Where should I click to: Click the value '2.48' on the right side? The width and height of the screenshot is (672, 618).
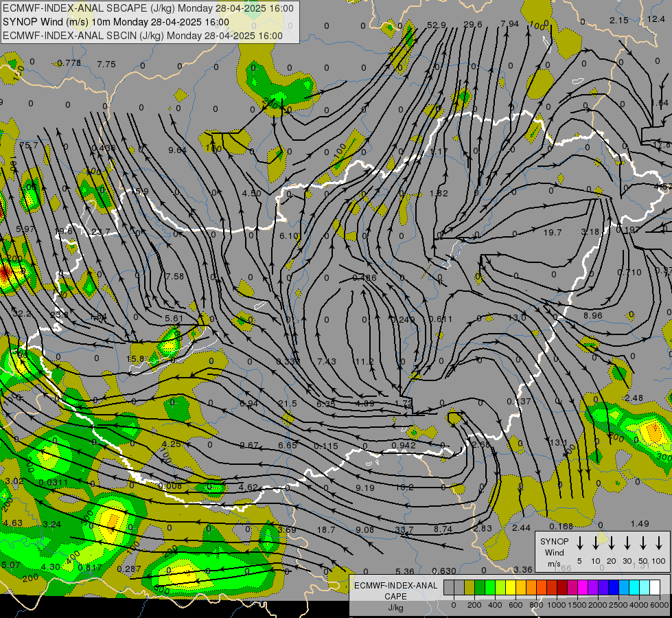[634, 398]
